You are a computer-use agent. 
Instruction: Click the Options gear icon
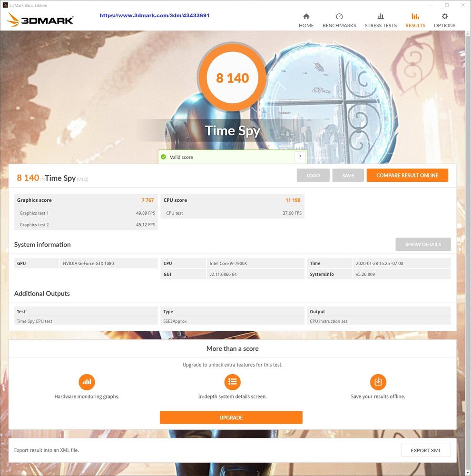coord(445,16)
